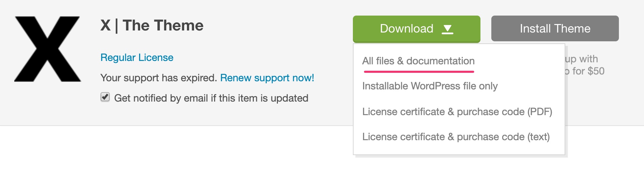The width and height of the screenshot is (644, 172).
Task: Click 'Renew support now!' link
Action: 267,78
